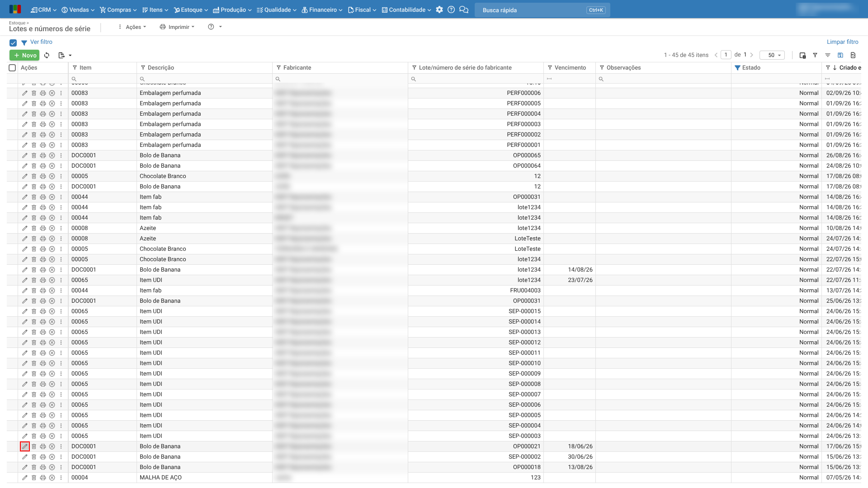Tick the select-all rows checkbox

coord(12,68)
